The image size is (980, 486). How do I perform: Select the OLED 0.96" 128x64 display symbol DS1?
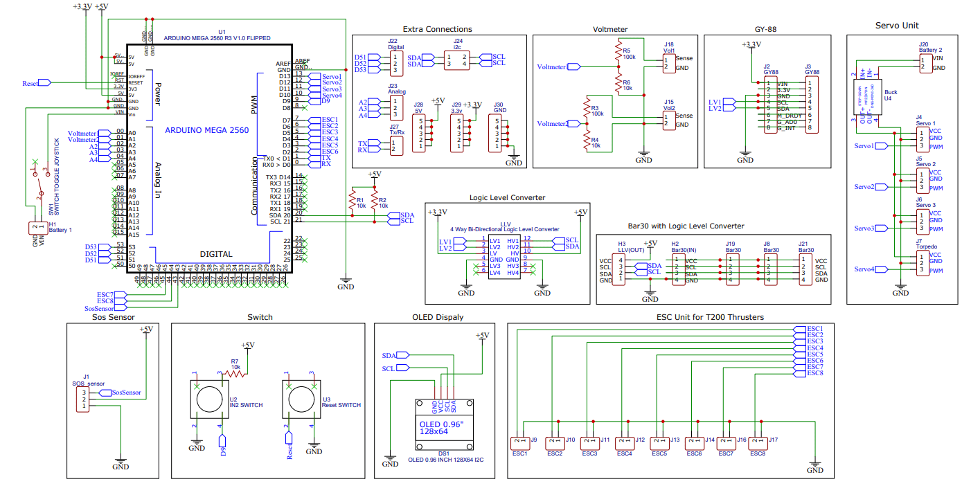pos(444,424)
